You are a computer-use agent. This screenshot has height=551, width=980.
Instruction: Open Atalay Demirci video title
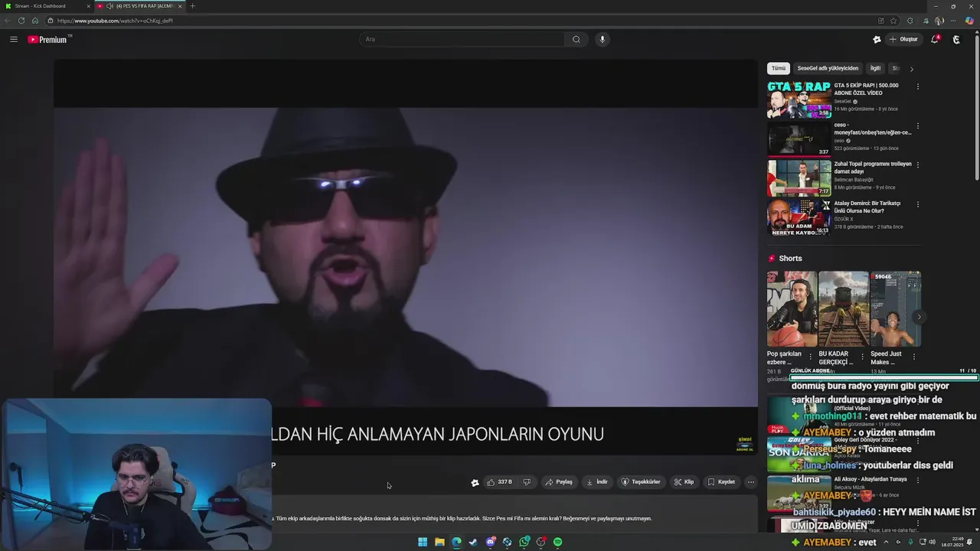click(867, 207)
